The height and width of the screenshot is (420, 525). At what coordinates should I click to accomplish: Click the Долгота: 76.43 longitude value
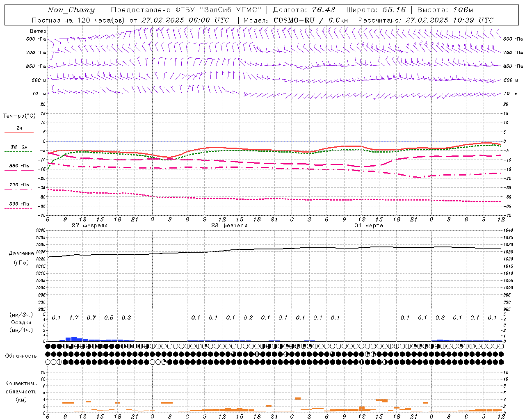coord(304,10)
